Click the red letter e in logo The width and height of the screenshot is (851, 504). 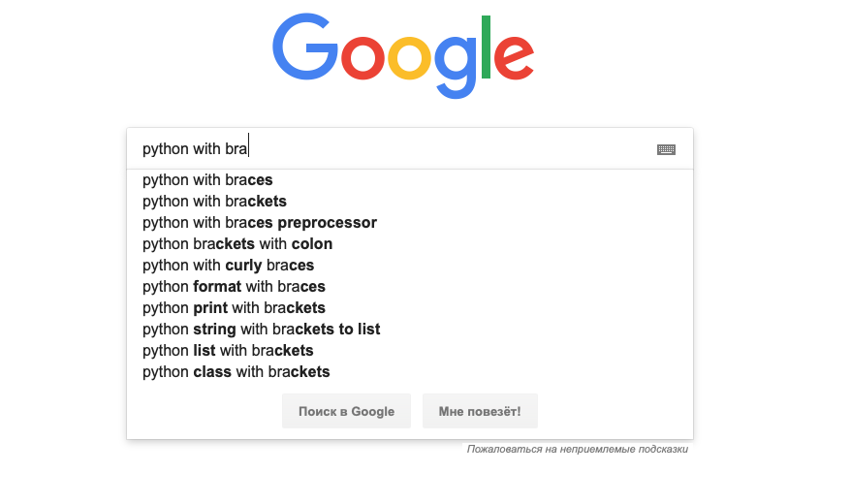click(x=514, y=56)
